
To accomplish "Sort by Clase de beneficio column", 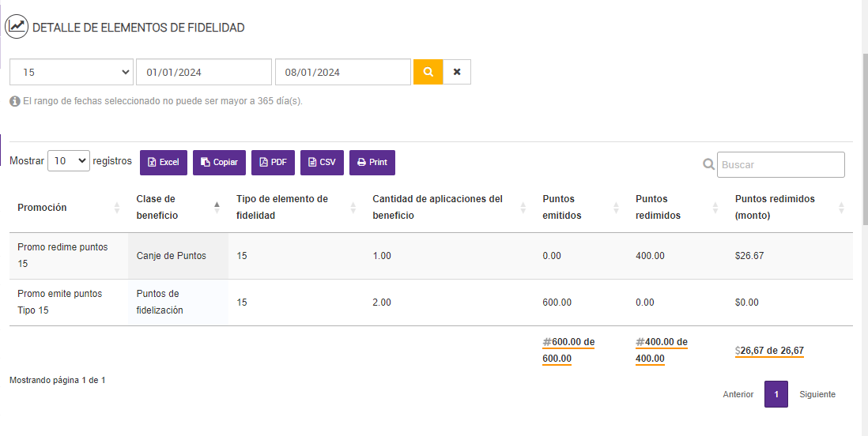I will (156, 208).
